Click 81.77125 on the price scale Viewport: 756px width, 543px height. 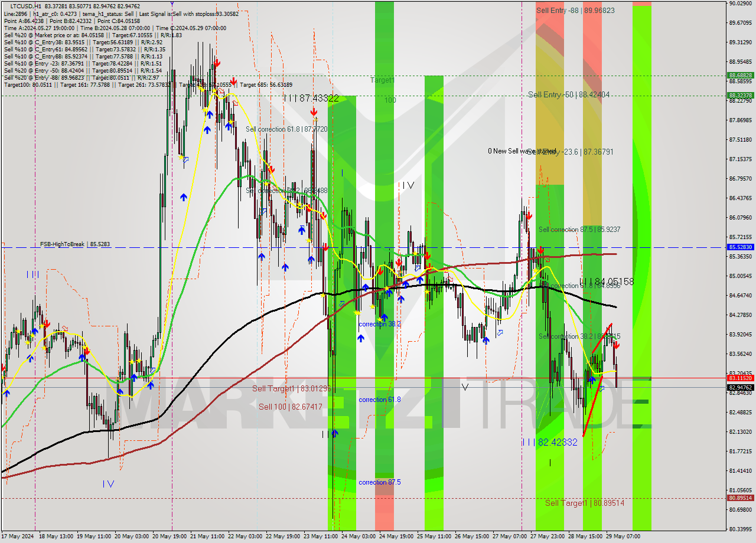(x=740, y=452)
